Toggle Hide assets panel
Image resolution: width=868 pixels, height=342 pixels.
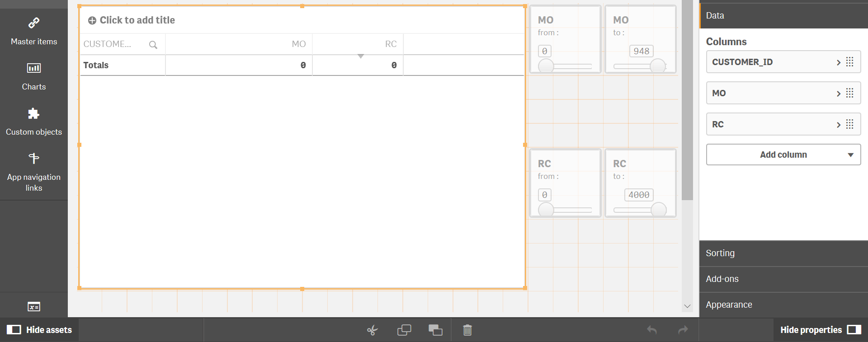tap(39, 330)
